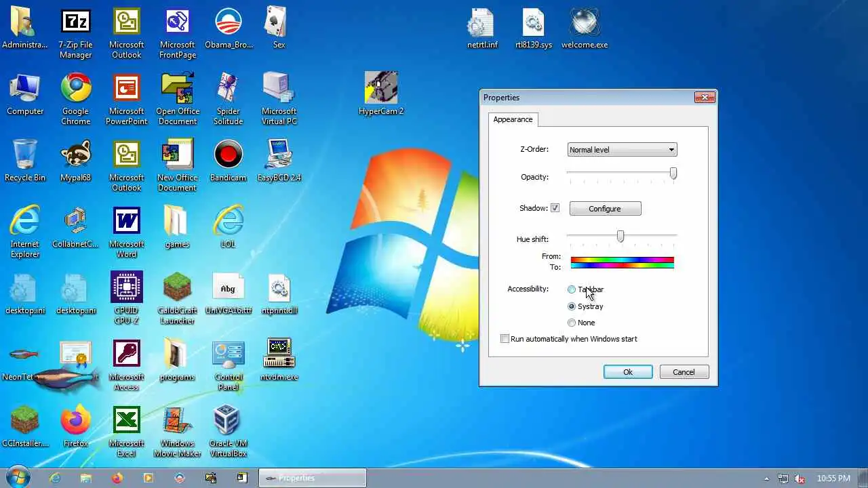Launch Firefox from the taskbar

(117, 478)
